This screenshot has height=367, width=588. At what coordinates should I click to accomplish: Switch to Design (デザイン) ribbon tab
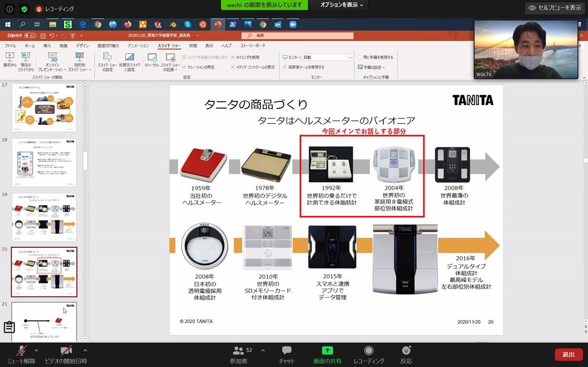[82, 46]
